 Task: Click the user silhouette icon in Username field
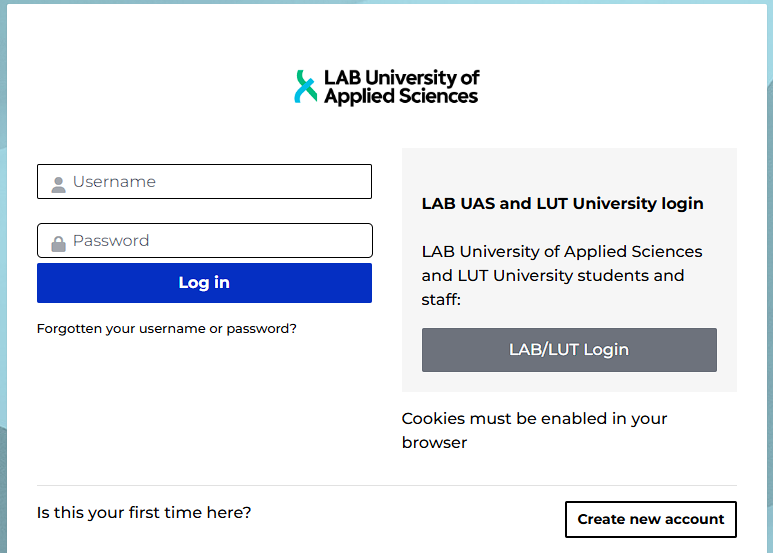coord(58,183)
